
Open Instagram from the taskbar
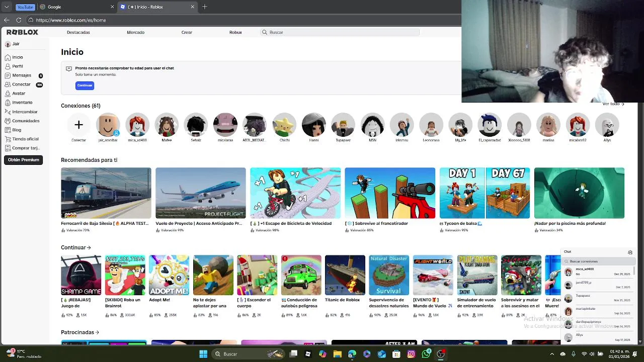point(411,354)
